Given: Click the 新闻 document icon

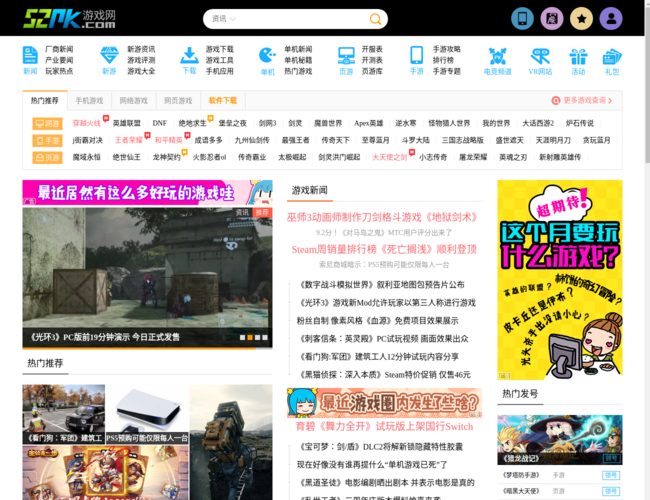Looking at the screenshot, I should coord(30,55).
